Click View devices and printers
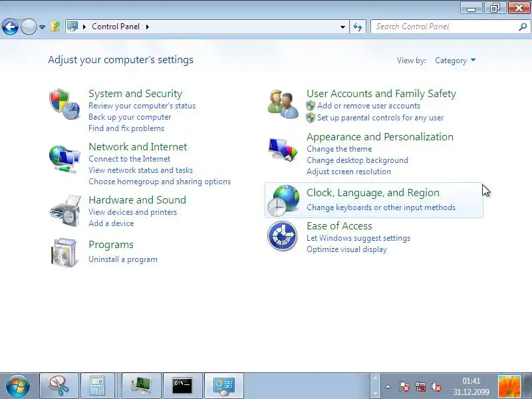The height and width of the screenshot is (399, 532). click(132, 212)
